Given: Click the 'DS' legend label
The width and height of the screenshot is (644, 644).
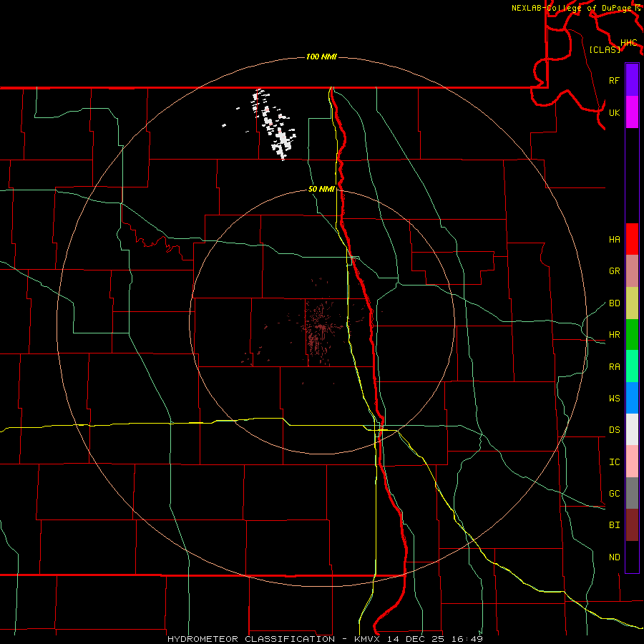Looking at the screenshot, I should click(x=614, y=429).
